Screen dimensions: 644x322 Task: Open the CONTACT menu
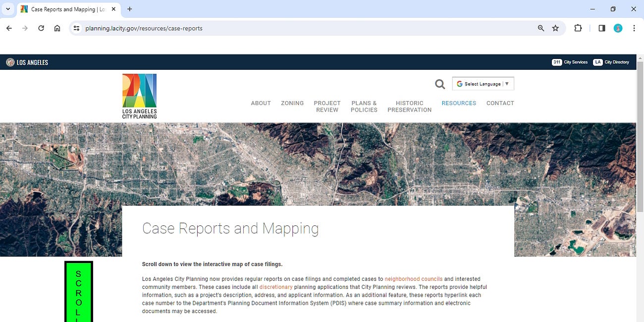pyautogui.click(x=500, y=103)
